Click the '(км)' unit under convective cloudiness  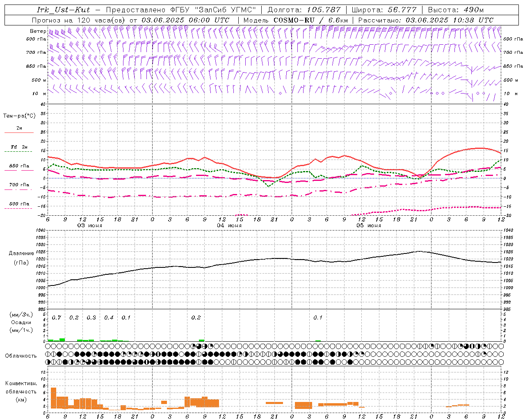click(x=21, y=399)
